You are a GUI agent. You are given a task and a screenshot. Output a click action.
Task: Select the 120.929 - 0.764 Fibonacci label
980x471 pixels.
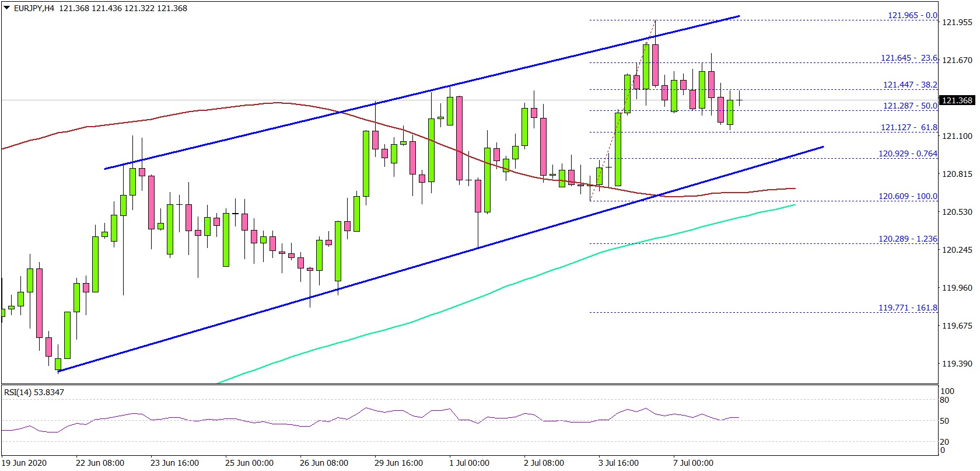[907, 153]
